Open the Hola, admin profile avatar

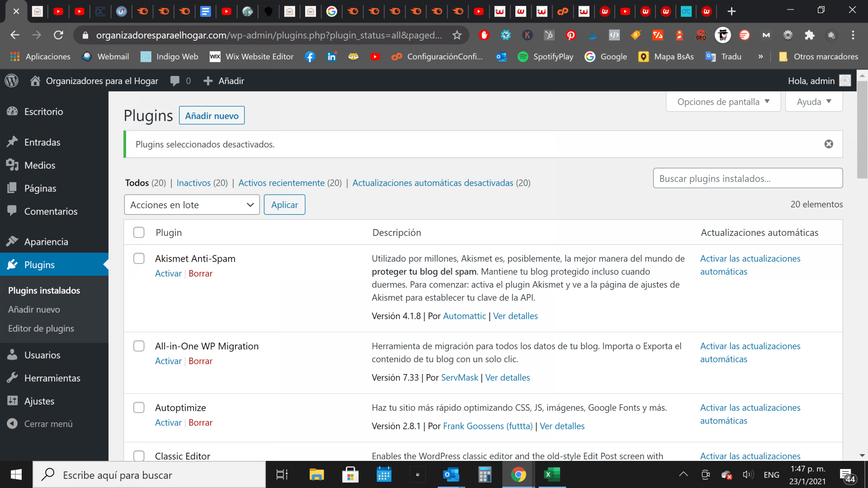[x=845, y=81]
